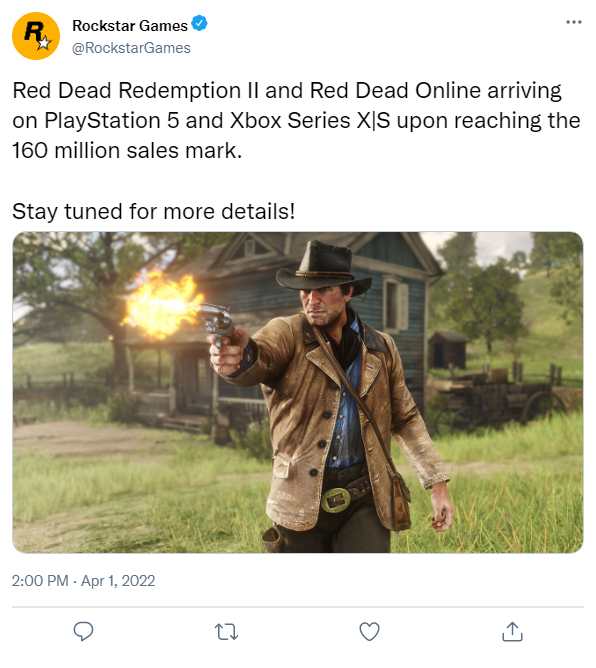
Task: Like the tweet with the heart icon
Action: point(369,631)
